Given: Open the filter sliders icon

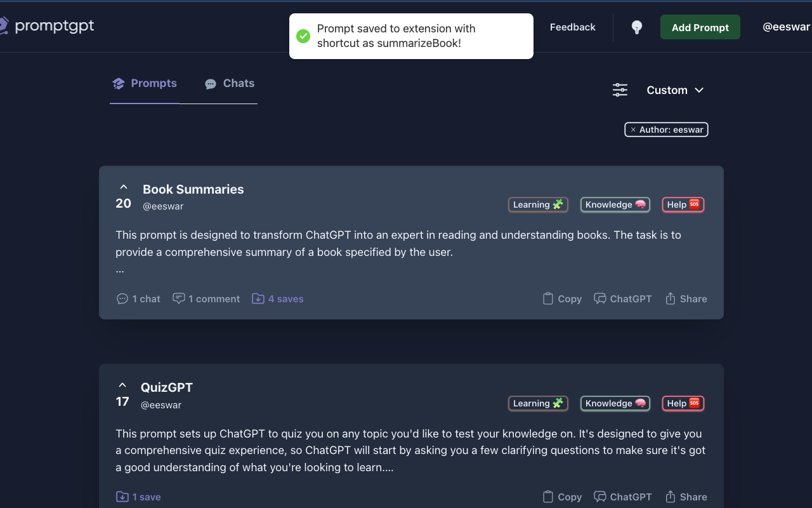Looking at the screenshot, I should click(x=620, y=90).
